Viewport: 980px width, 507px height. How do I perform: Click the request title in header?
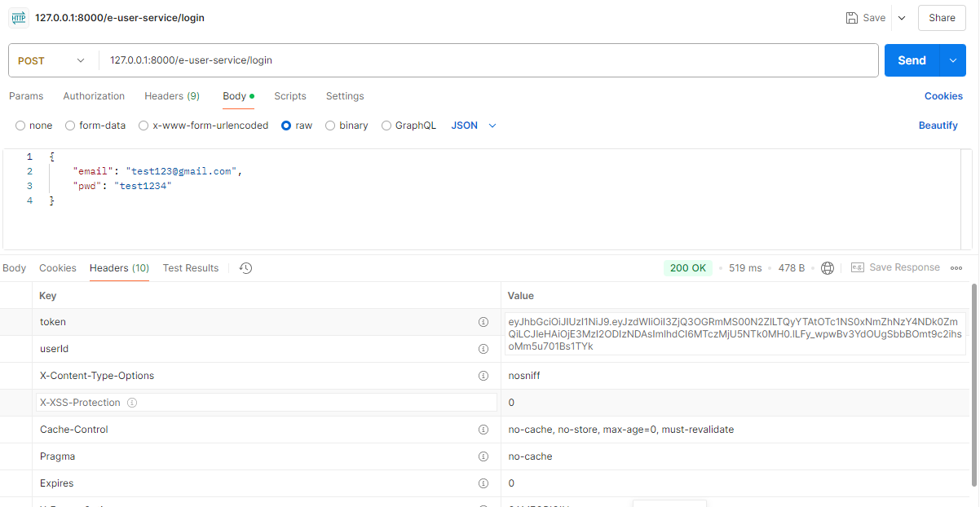pos(120,18)
